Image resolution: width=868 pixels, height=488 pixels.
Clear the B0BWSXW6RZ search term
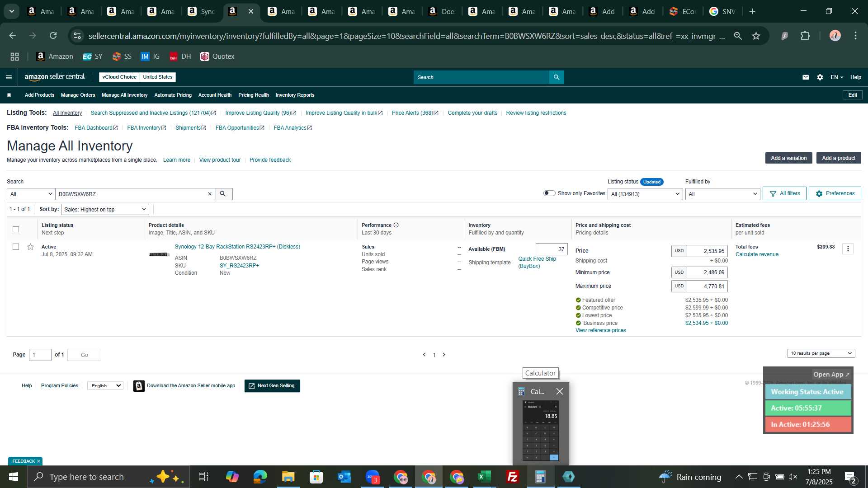210,194
